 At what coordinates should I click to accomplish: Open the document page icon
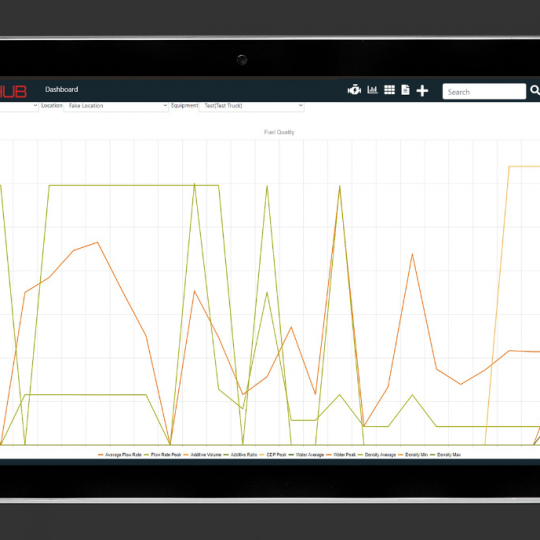[405, 90]
